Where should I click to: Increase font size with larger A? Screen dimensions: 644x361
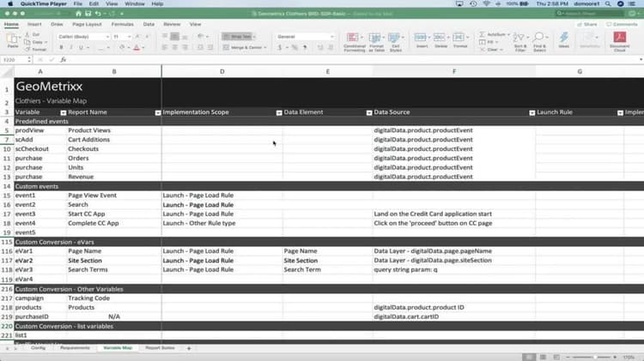tap(137, 37)
